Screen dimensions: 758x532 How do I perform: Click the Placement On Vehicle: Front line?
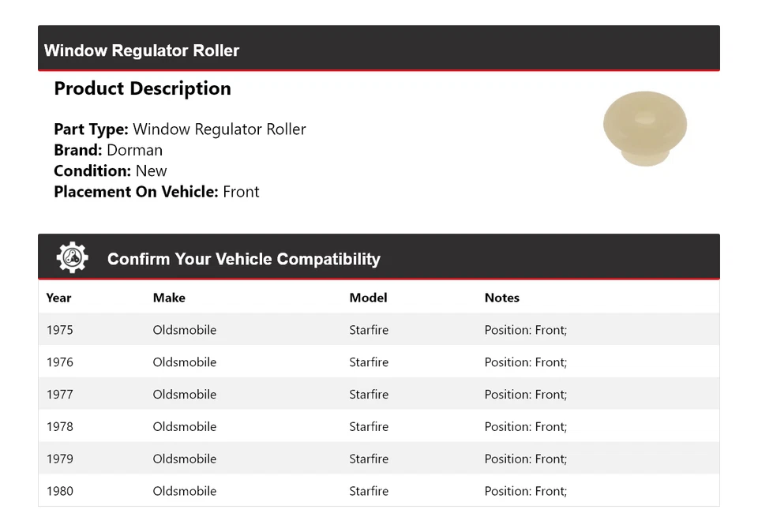(x=156, y=192)
